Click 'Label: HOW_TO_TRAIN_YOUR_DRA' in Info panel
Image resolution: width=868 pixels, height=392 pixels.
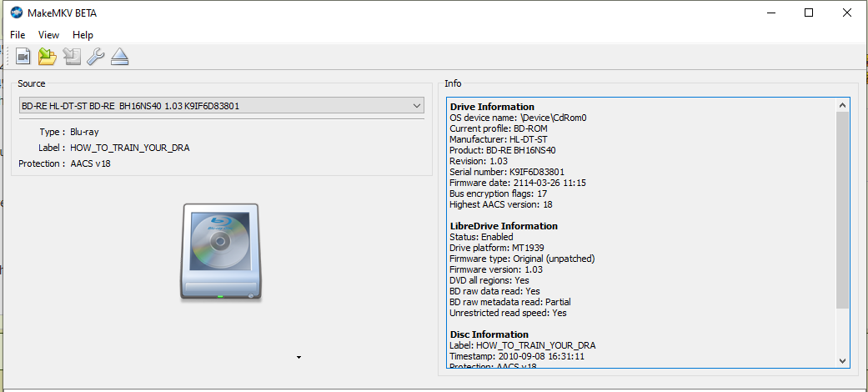click(x=523, y=345)
